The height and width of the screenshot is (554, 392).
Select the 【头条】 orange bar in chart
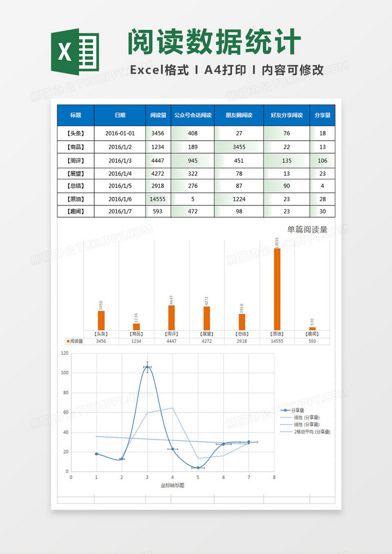tap(101, 320)
